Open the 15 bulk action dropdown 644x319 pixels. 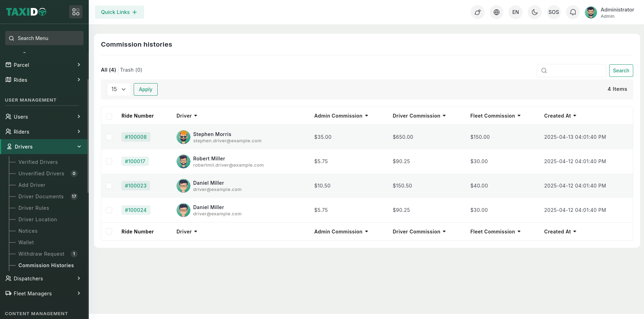(119, 89)
